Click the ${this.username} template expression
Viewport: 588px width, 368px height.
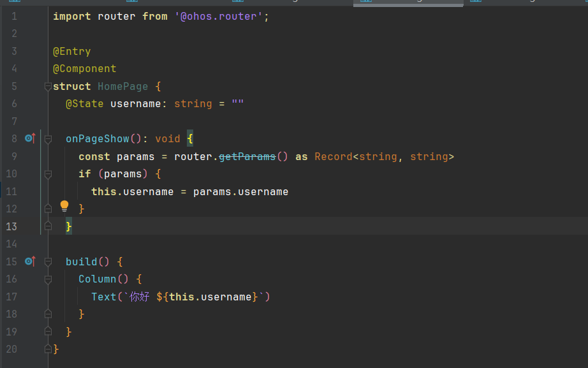[207, 297]
